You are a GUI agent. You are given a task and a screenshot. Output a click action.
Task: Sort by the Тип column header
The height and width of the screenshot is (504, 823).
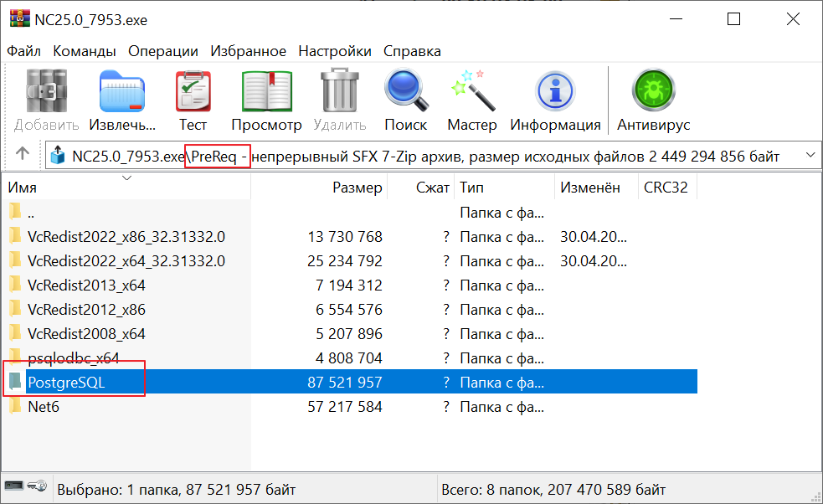[x=505, y=188]
